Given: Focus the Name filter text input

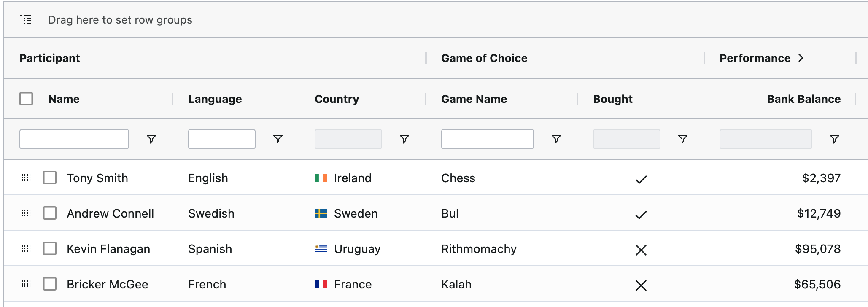Looking at the screenshot, I should click(x=74, y=139).
